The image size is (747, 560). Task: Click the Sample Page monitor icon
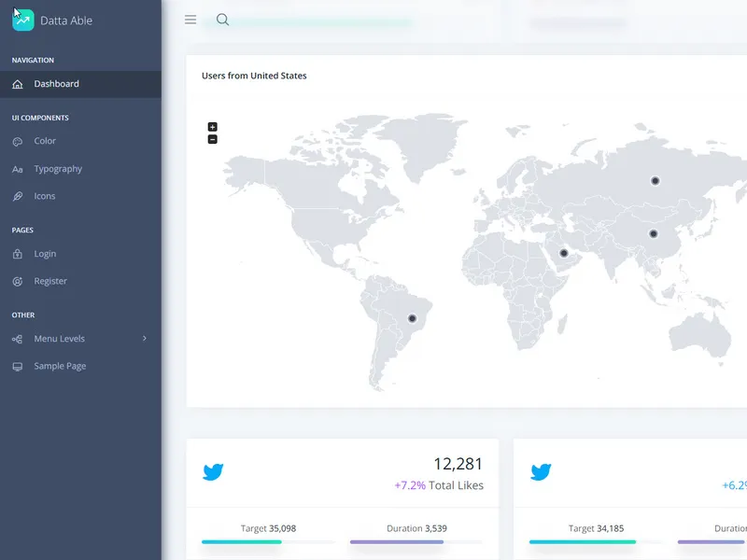(x=17, y=366)
